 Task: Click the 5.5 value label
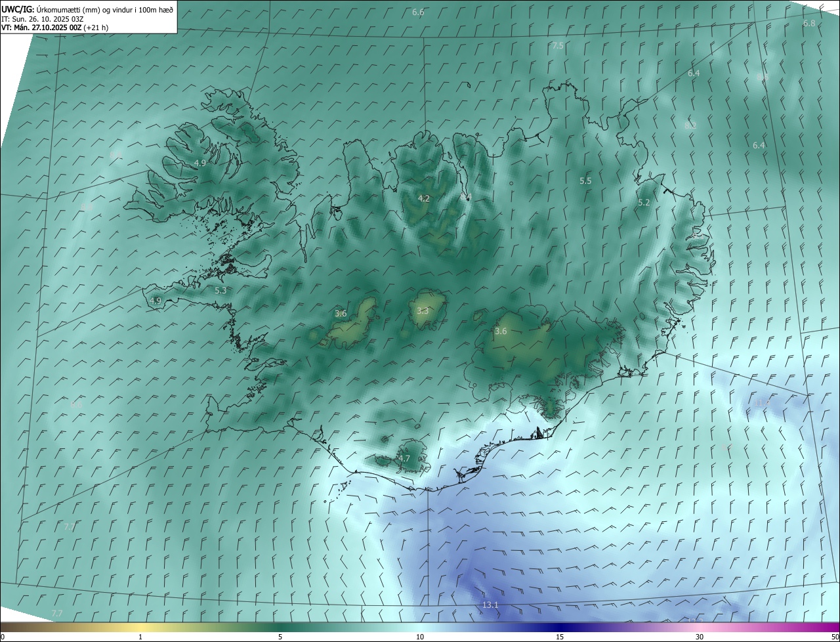coord(585,181)
